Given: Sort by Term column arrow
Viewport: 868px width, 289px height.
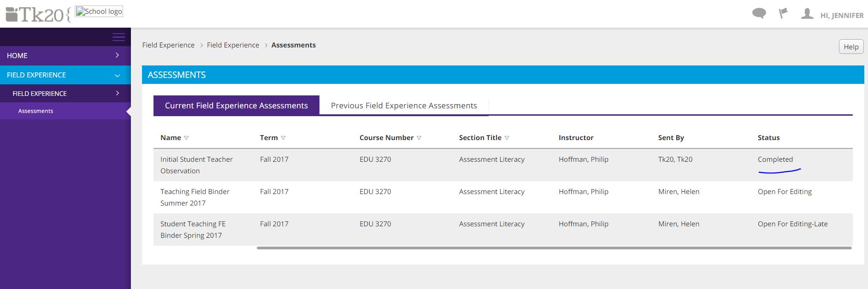Looking at the screenshot, I should point(283,138).
